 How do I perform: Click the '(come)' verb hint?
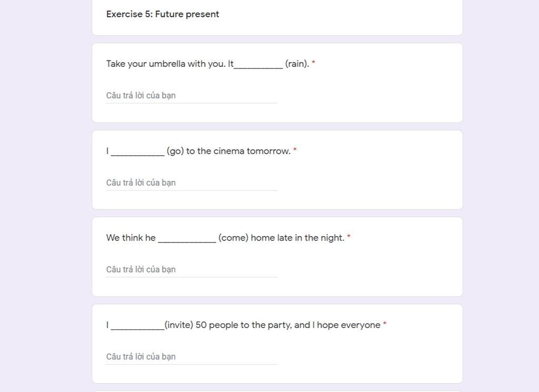(233, 238)
